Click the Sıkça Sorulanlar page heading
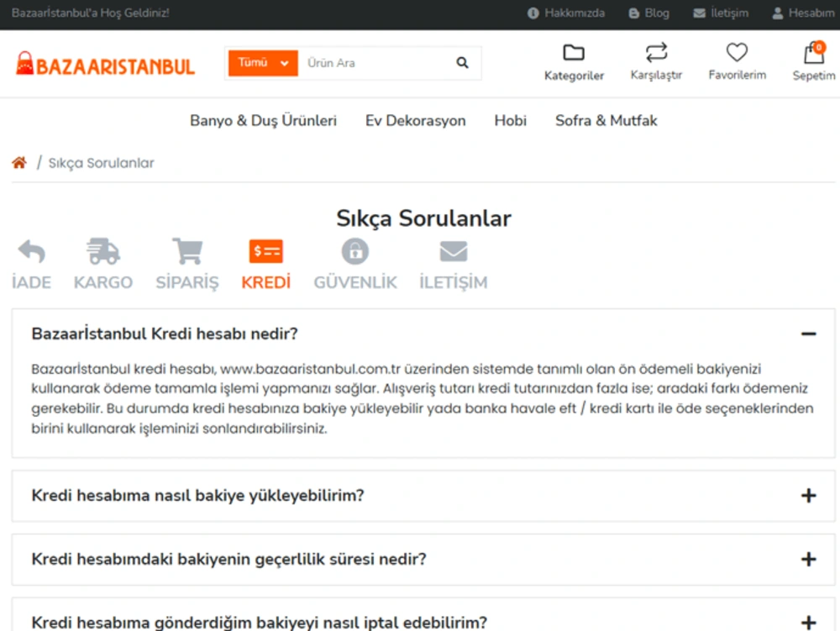This screenshot has width=840, height=631. pyautogui.click(x=423, y=218)
